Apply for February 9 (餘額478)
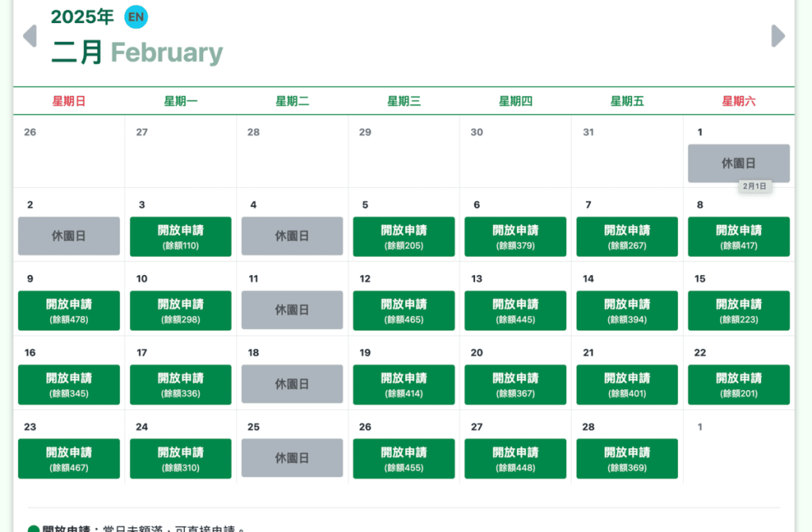The width and height of the screenshot is (812, 532). (x=69, y=310)
